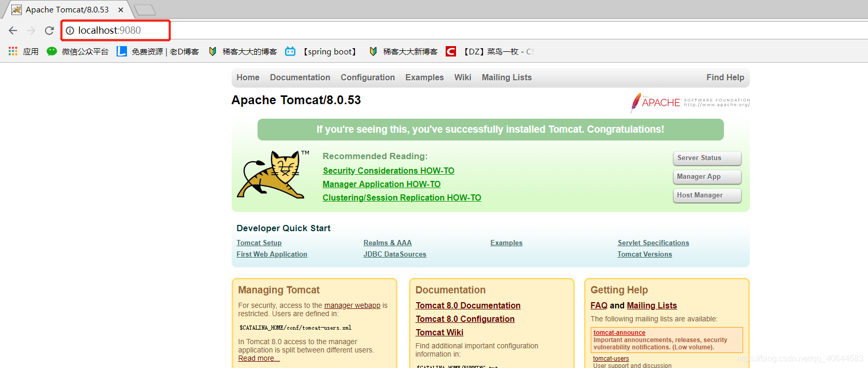
Task: Open Examples in the nav bar
Action: pos(424,77)
